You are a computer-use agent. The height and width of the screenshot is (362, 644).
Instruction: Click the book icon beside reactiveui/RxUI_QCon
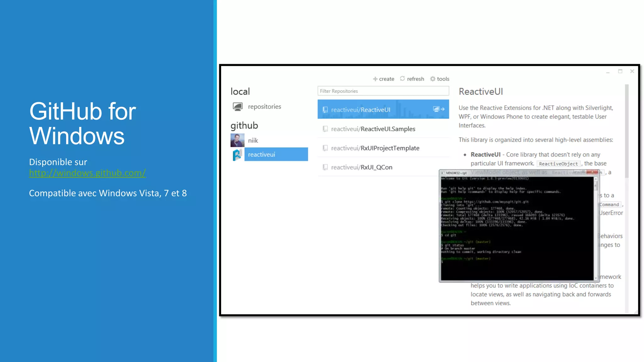coord(325,167)
